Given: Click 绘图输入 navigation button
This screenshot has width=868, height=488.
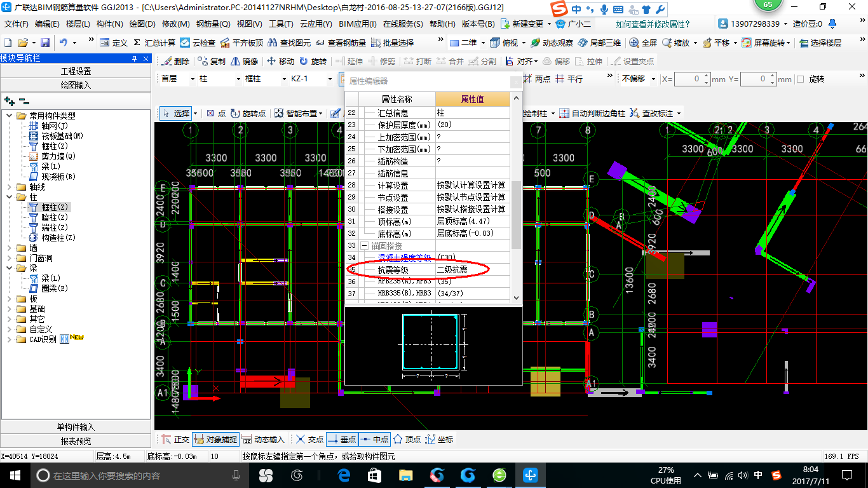Looking at the screenshot, I should (76, 85).
